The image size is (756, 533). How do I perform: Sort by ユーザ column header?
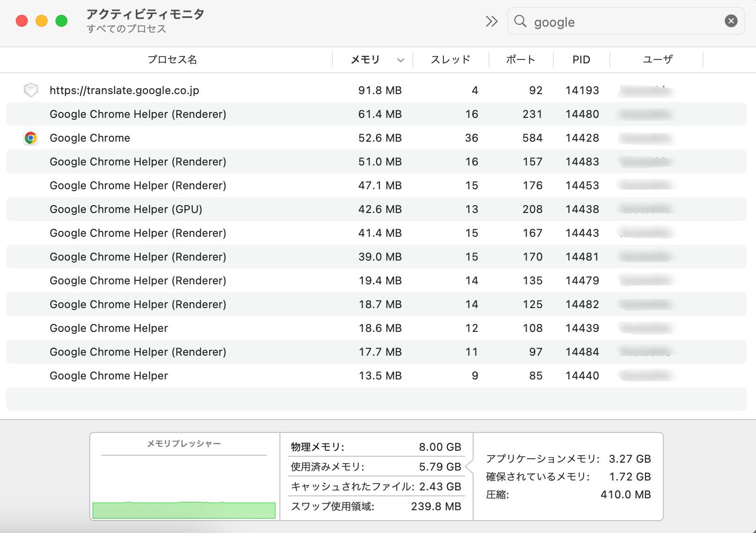[x=658, y=59]
